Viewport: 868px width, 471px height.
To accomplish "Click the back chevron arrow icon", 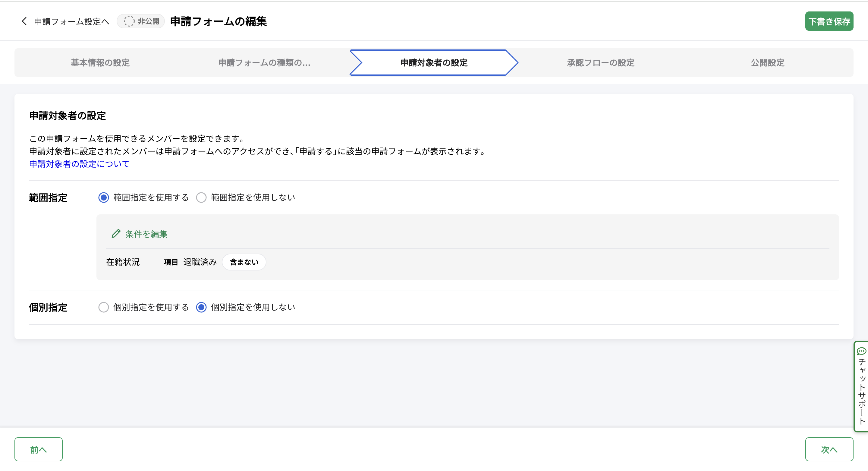I will tap(24, 21).
